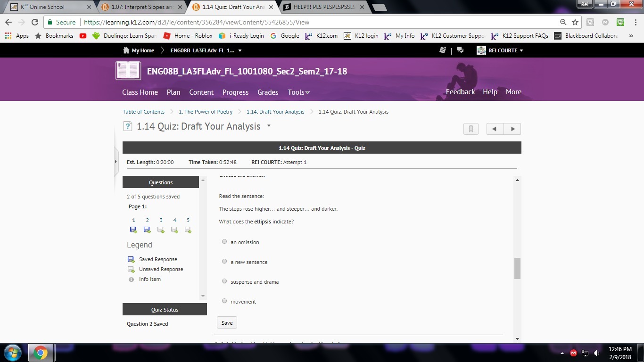The image size is (644, 362).
Task: Open Class Home in course navigation
Action: point(140,92)
